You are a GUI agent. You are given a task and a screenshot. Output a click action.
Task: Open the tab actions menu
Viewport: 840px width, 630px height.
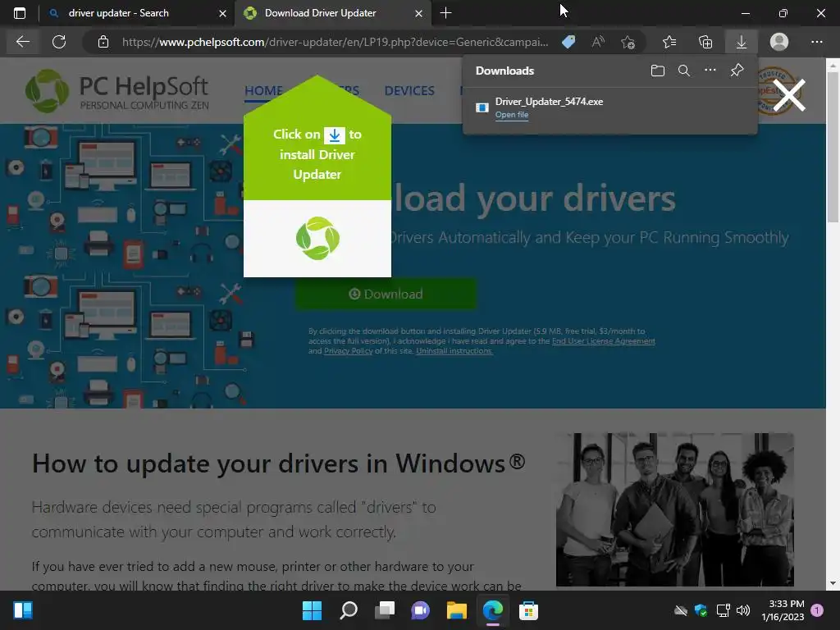(20, 13)
